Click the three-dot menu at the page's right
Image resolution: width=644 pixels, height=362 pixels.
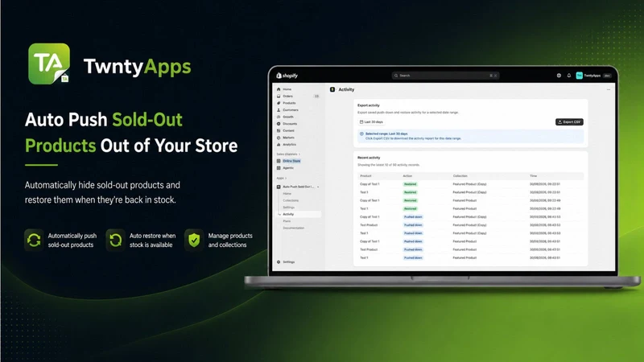pyautogui.click(x=609, y=89)
